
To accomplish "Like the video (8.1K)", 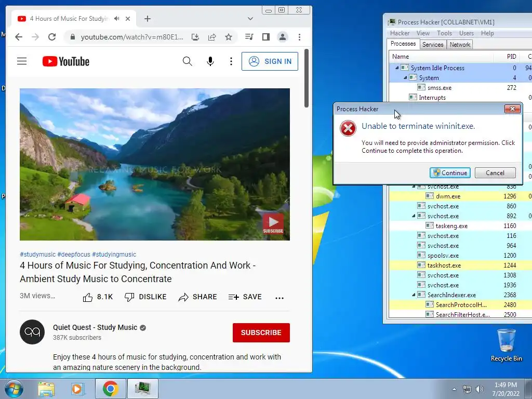I will (98, 297).
